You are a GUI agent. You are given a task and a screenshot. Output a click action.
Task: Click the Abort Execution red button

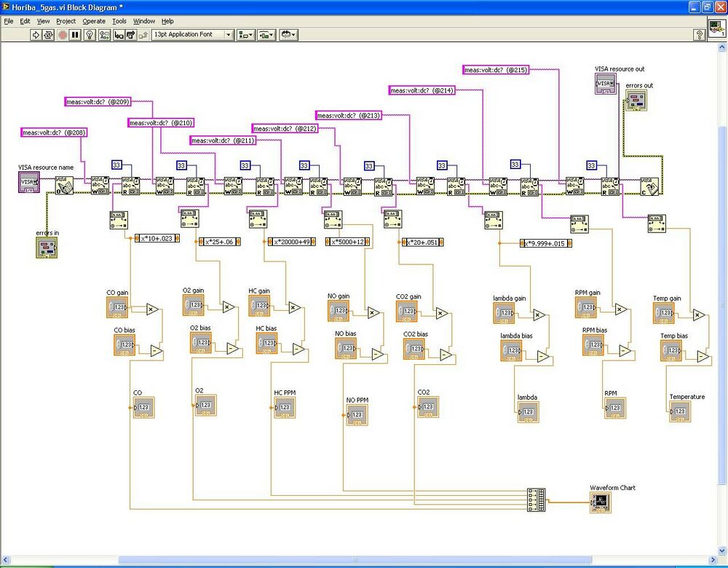tap(61, 34)
